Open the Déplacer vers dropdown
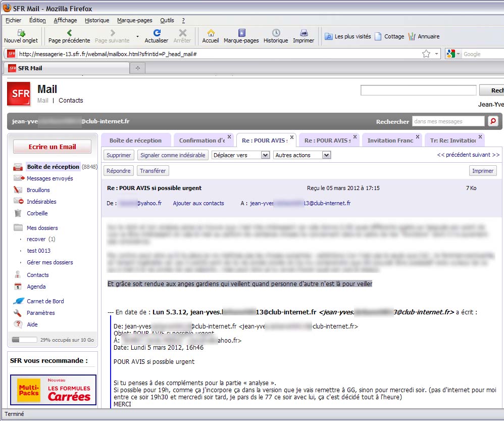 (240, 155)
